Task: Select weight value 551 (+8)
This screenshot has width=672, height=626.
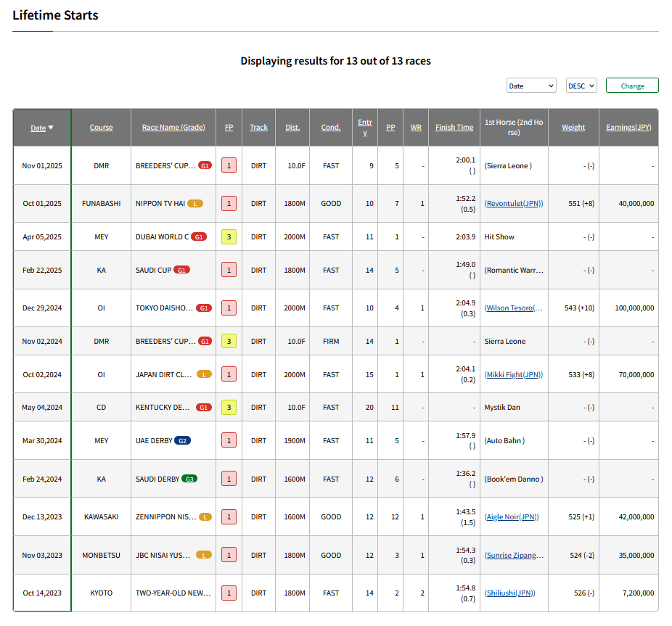Action: [581, 204]
